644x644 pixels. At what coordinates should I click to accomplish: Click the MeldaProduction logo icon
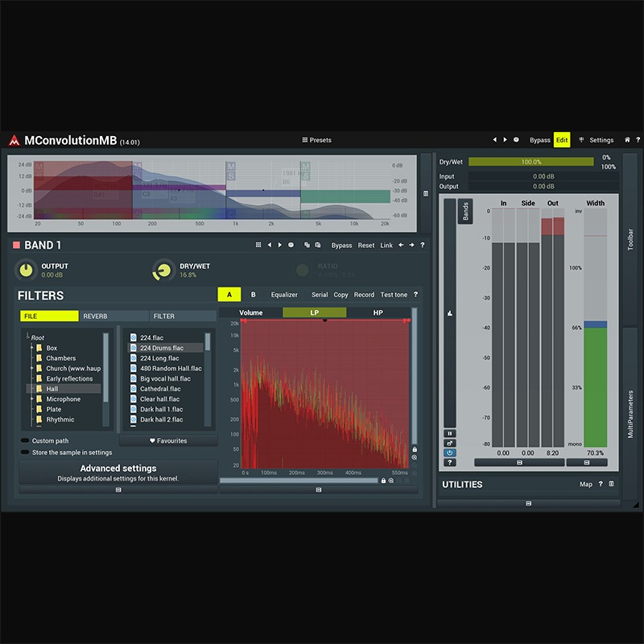(x=14, y=140)
